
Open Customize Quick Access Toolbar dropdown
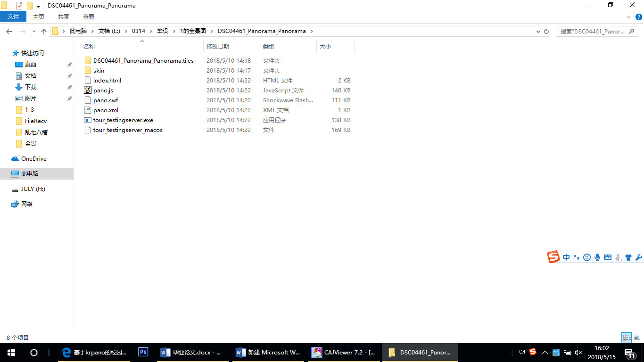38,6
